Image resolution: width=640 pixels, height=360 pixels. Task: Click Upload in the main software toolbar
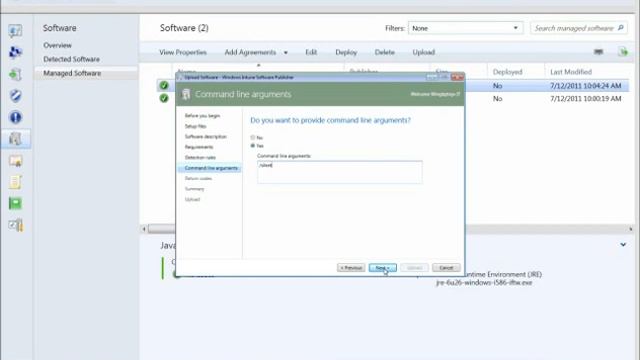tap(423, 52)
